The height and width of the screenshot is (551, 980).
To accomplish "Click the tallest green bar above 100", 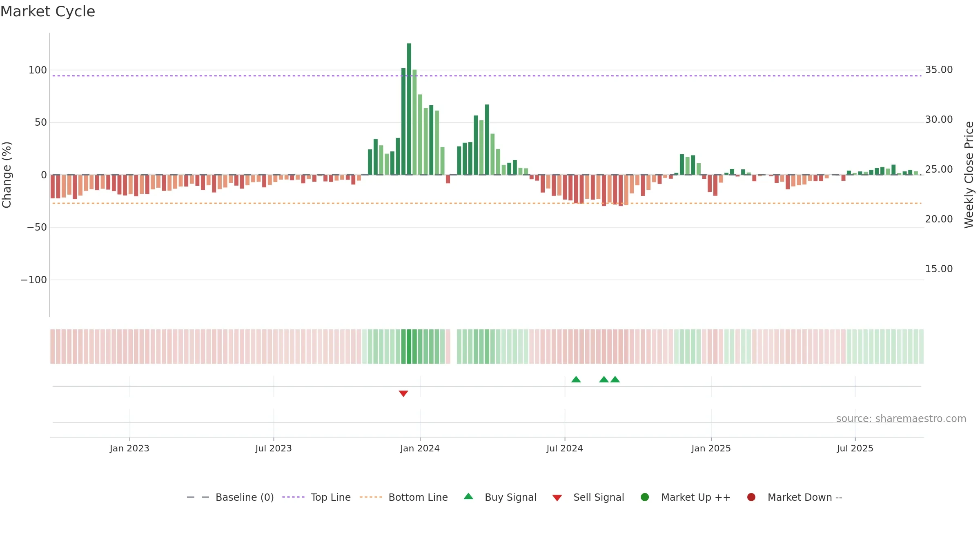I will click(x=409, y=109).
